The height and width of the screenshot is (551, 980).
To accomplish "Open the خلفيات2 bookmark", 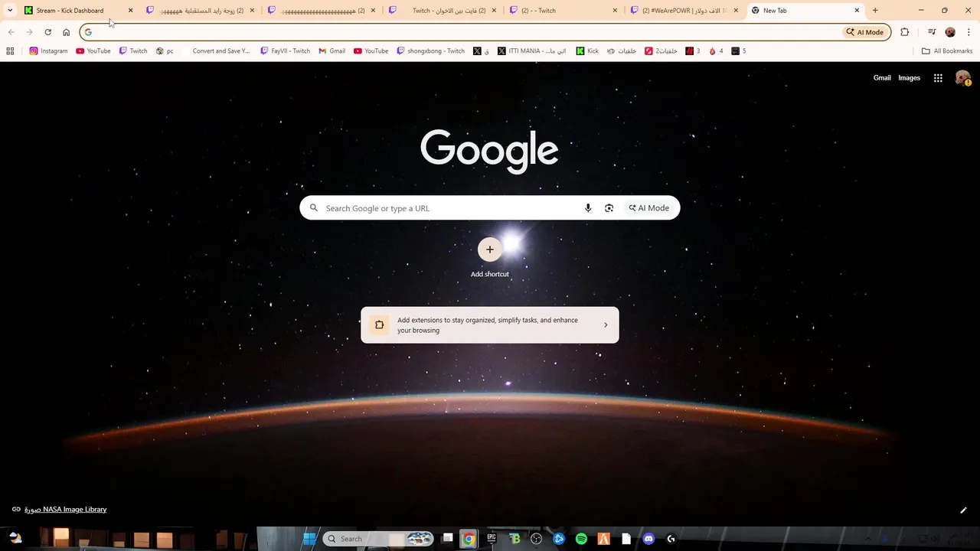I will click(x=661, y=51).
